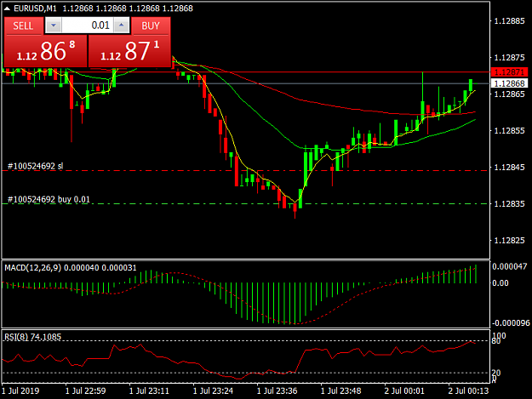Click the MACD scale value 0.000047
The width and height of the screenshot is (532, 399).
pyautogui.click(x=510, y=266)
